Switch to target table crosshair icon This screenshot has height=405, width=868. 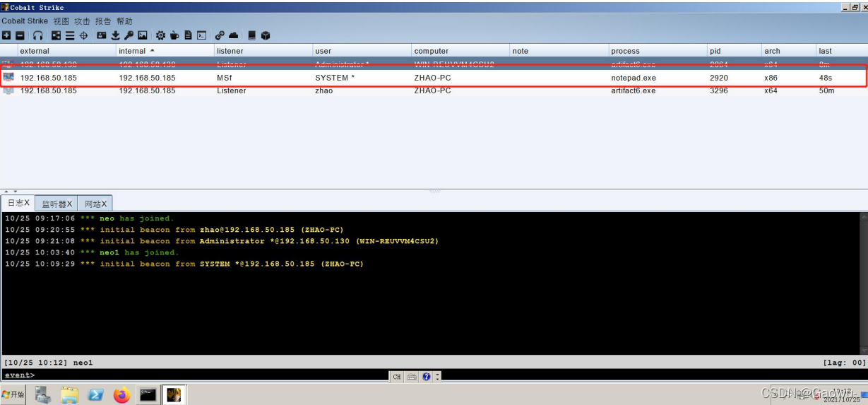point(83,35)
